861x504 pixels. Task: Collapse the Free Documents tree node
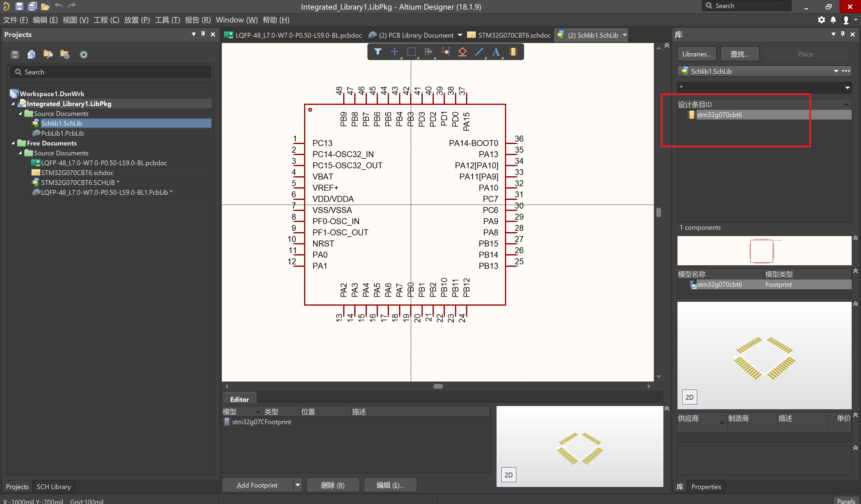(x=13, y=143)
